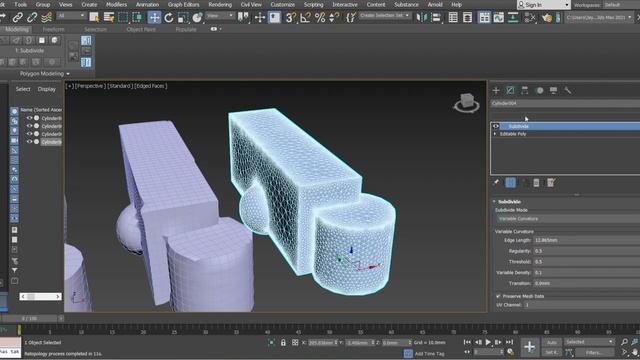Toggle Subdivide modifier eye visibility

point(496,126)
